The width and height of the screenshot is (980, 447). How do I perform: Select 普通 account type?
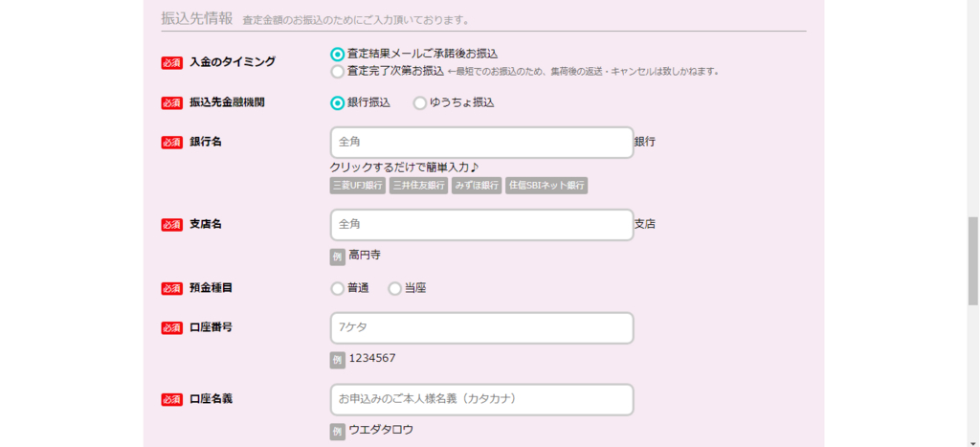(337, 288)
